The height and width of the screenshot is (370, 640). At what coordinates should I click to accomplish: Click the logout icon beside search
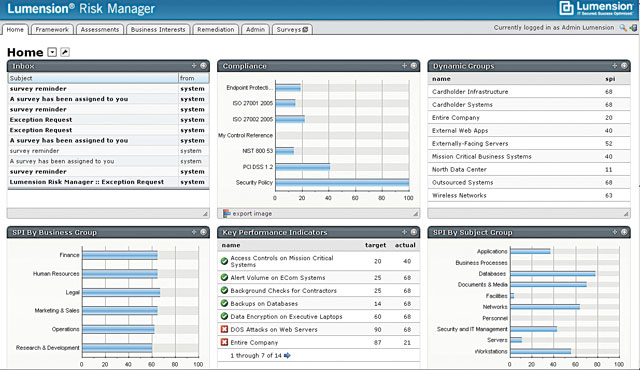(x=633, y=28)
